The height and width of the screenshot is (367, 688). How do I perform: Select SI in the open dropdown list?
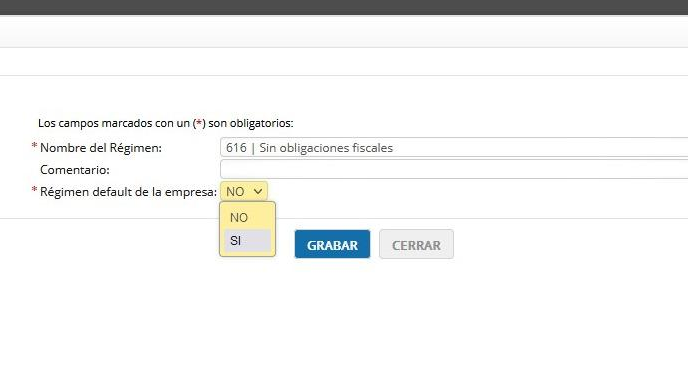[x=247, y=241]
